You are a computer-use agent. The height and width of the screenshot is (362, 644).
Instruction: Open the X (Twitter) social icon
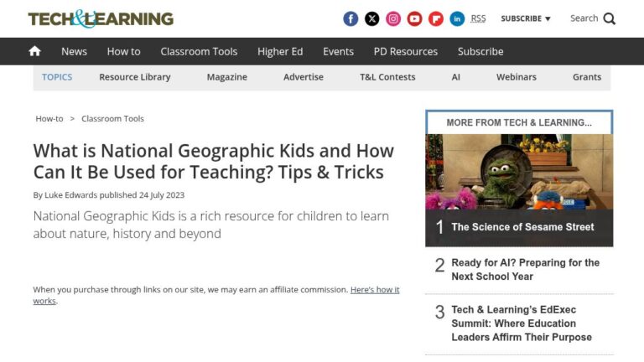point(371,19)
